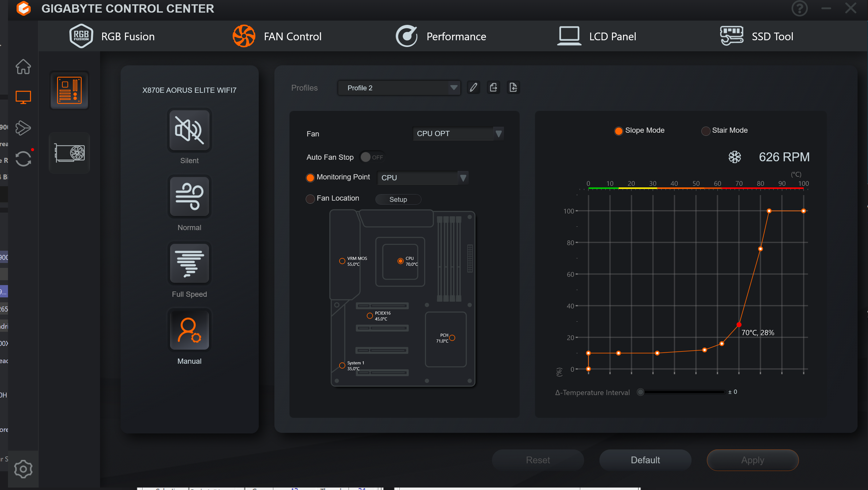Open the Profiles dropdown showing Profile 2
Image resolution: width=868 pixels, height=490 pixels.
coord(399,88)
